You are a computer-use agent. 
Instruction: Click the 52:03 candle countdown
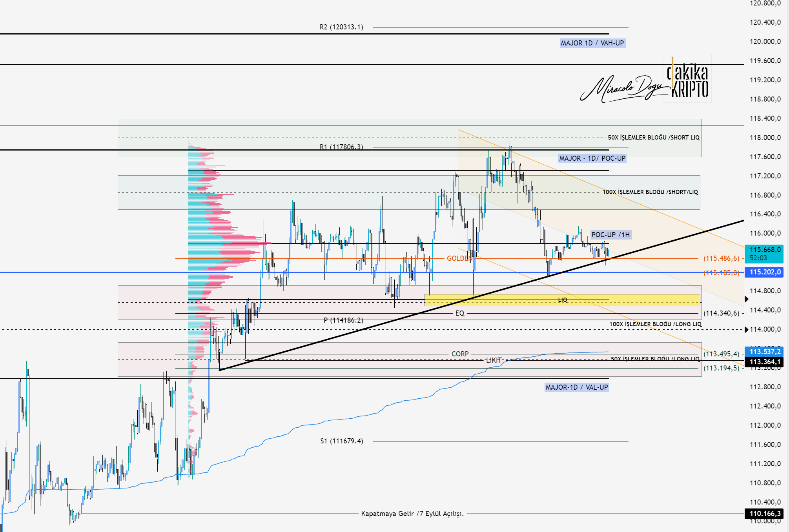tap(758, 258)
